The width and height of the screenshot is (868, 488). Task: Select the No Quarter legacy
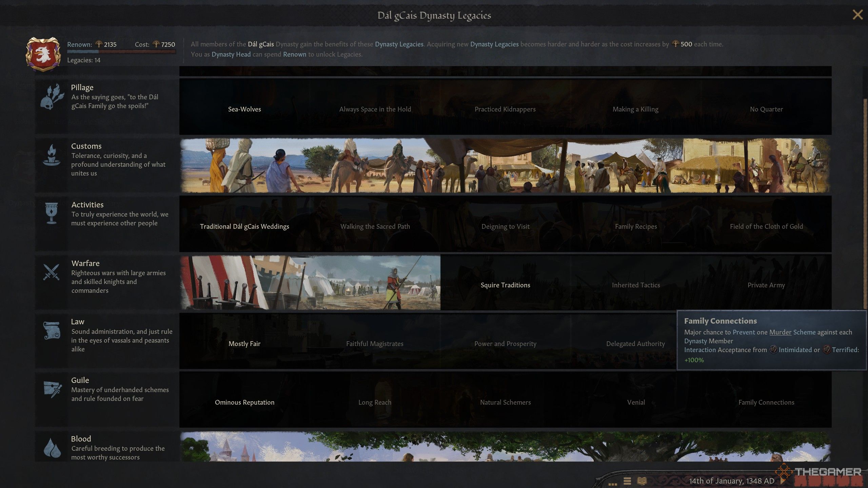(x=766, y=109)
